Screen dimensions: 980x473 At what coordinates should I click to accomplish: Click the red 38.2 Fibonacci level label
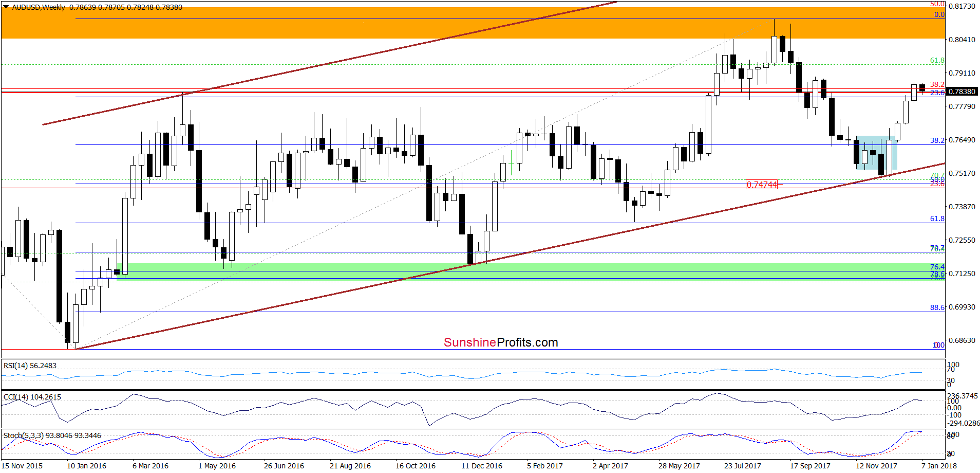937,84
